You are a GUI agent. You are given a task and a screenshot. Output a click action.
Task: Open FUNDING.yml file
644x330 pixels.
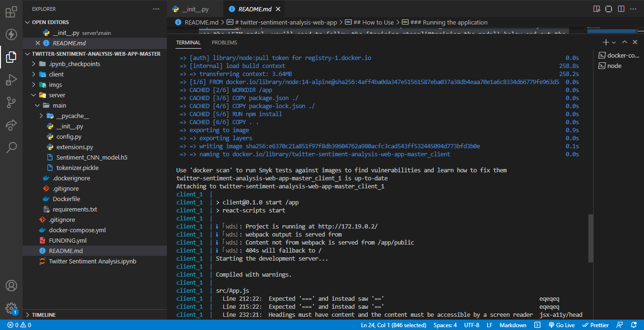(94, 240)
